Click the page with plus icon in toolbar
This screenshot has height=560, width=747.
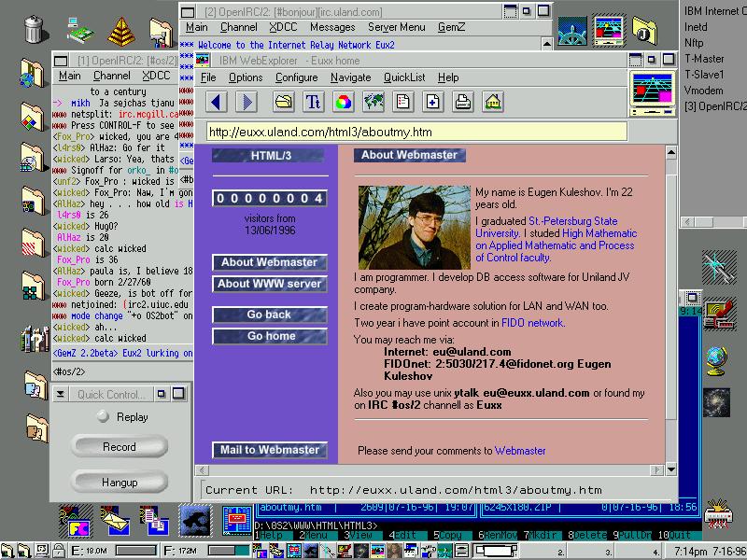pyautogui.click(x=433, y=102)
